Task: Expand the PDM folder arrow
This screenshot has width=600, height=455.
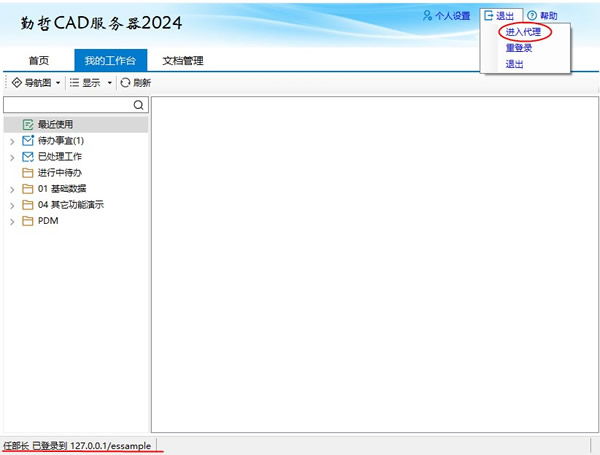Action: pyautogui.click(x=12, y=221)
